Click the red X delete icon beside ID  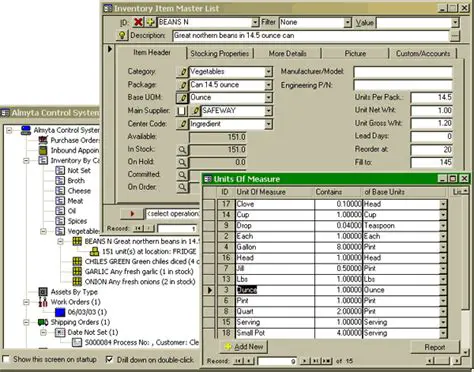click(x=138, y=22)
